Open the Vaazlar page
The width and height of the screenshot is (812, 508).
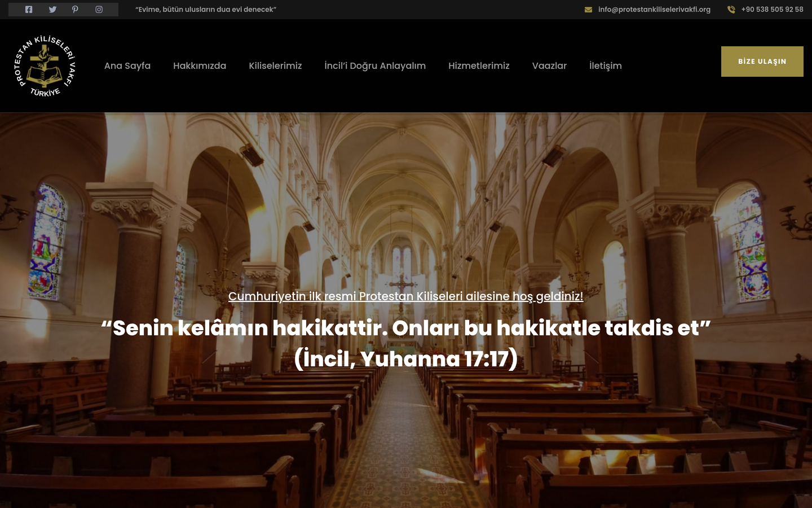click(549, 65)
